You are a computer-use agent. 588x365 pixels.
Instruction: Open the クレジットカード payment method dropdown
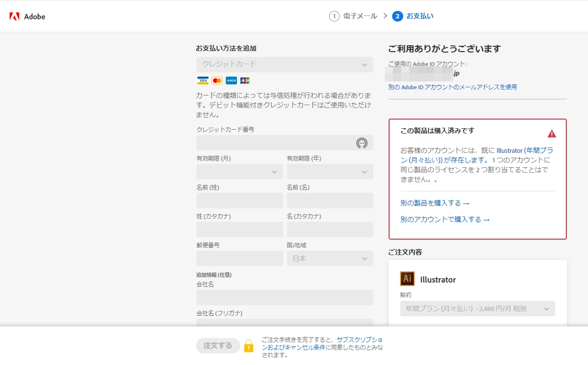coord(285,65)
